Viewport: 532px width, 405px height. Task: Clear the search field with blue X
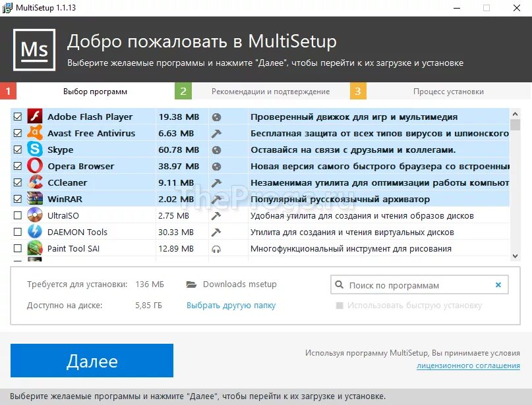coord(498,284)
